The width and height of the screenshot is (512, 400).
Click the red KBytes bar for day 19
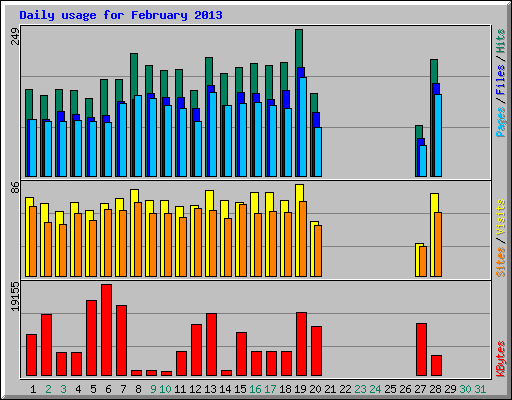click(301, 344)
